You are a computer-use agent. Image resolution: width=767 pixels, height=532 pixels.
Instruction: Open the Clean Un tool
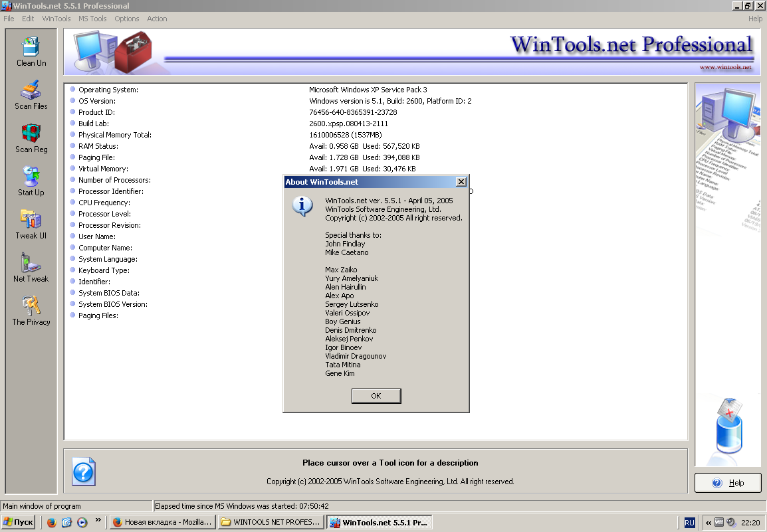[31, 51]
